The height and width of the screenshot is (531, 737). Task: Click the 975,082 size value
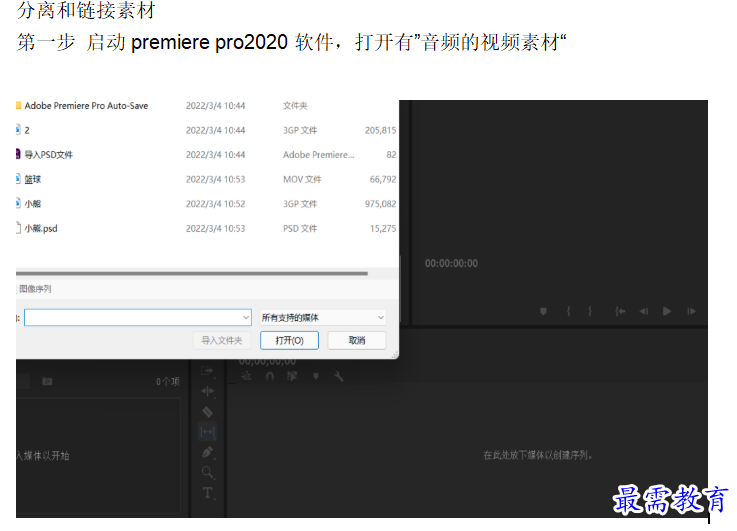tap(380, 203)
